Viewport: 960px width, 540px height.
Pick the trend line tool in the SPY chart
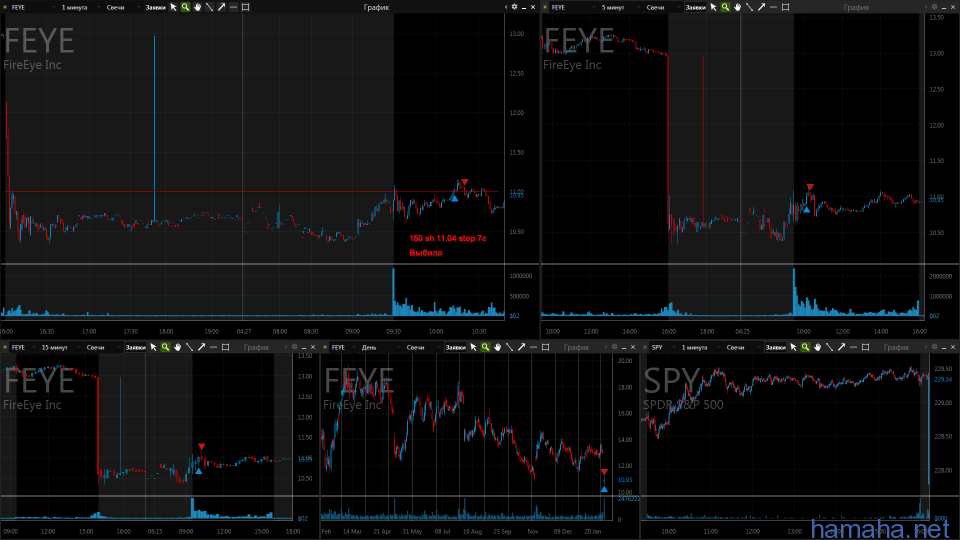pos(830,347)
